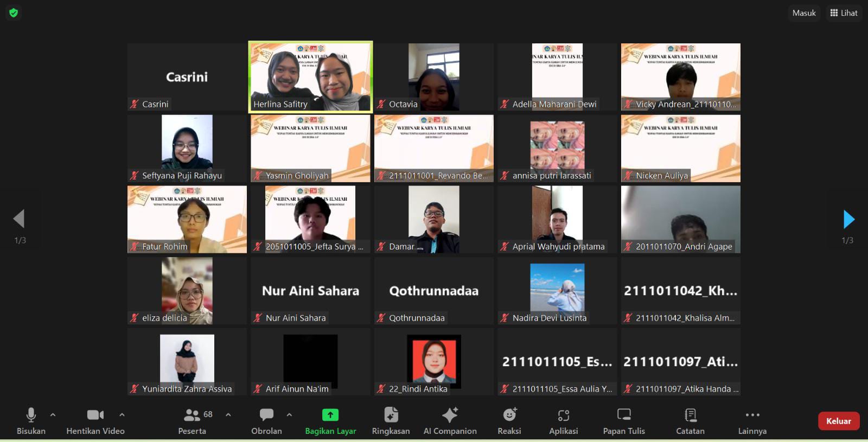Expand audio options arrow beside Bisukan
Image resolution: width=868 pixels, height=442 pixels.
coord(53,415)
